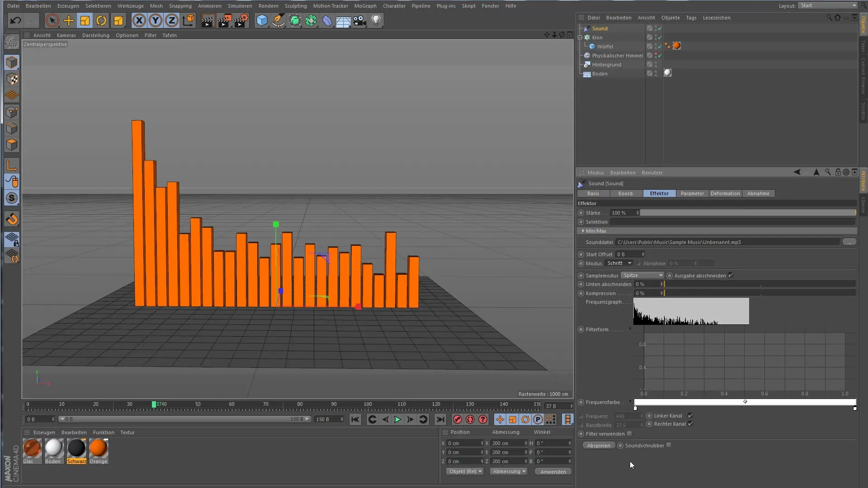The height and width of the screenshot is (488, 868).
Task: Toggle Autokeying button
Action: point(470,419)
